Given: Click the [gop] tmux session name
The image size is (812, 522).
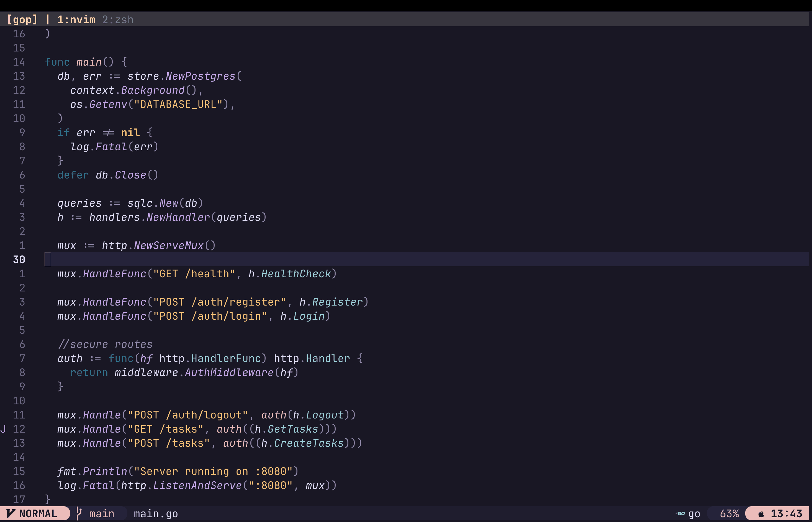Looking at the screenshot, I should (22, 20).
